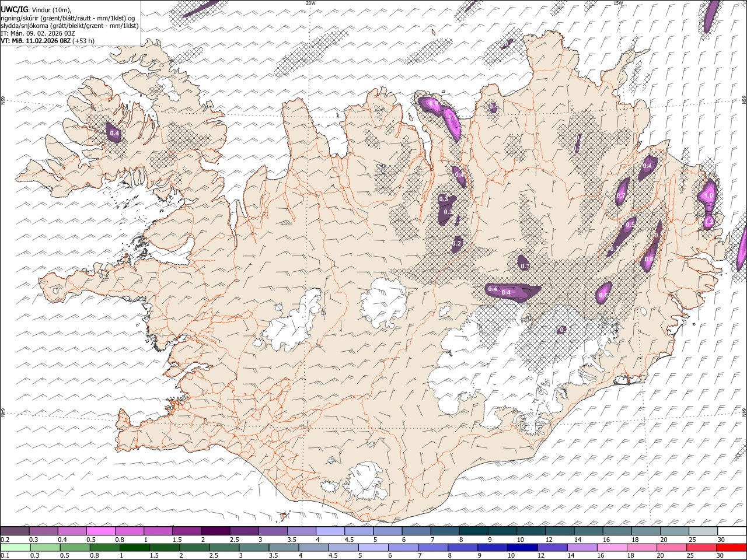The image size is (747, 560).
Task: Select the 'rigning/skúrir (grænt/blátt/rautt - mm/1klst) og' line
Action: [67, 18]
